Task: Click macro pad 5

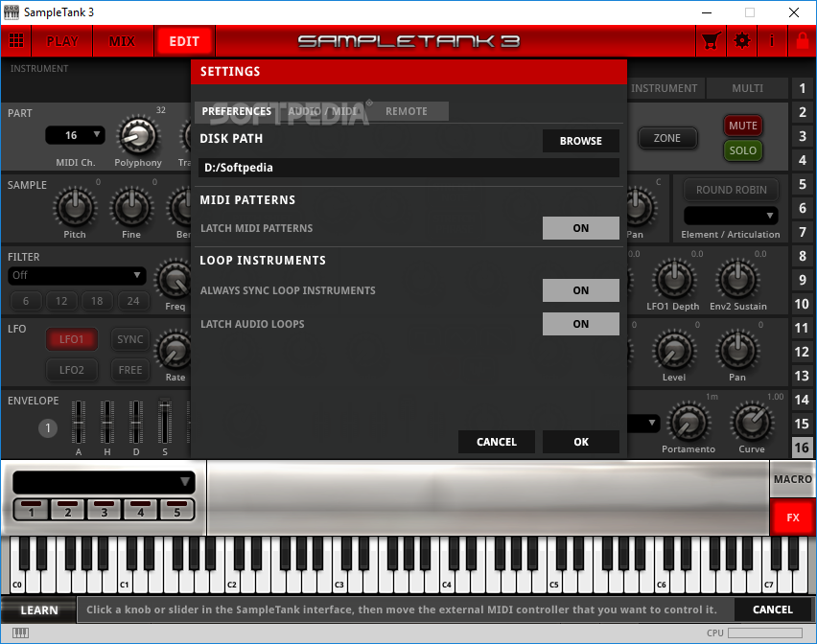Action: click(176, 509)
